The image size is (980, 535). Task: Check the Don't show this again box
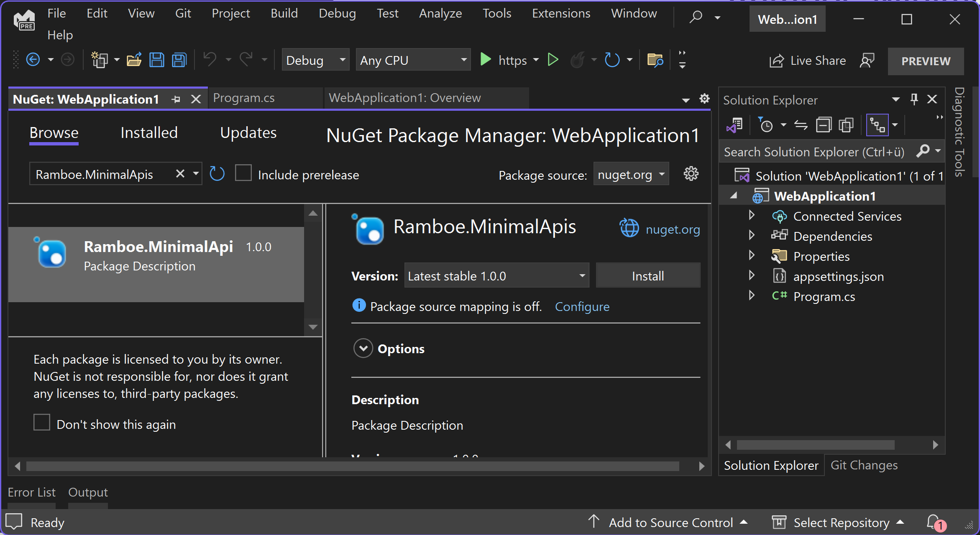point(42,423)
